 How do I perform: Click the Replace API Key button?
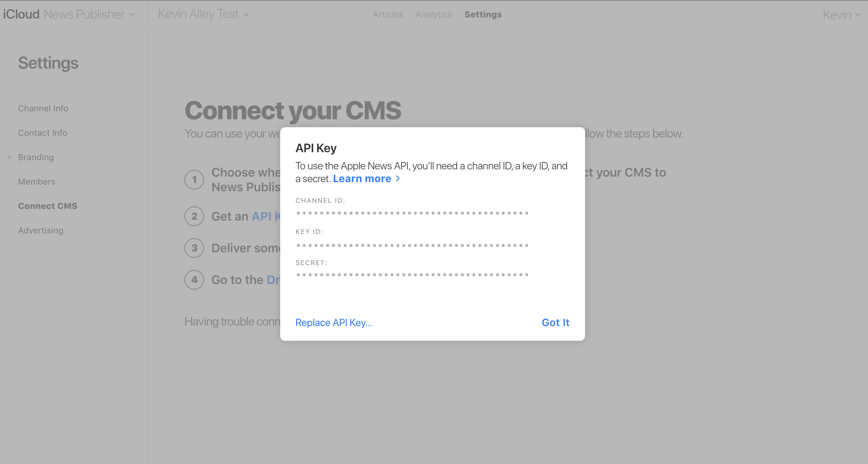pos(333,322)
